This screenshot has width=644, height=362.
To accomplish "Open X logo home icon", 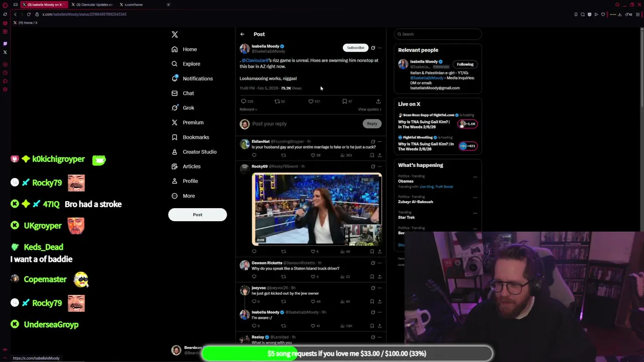I will coord(175,35).
